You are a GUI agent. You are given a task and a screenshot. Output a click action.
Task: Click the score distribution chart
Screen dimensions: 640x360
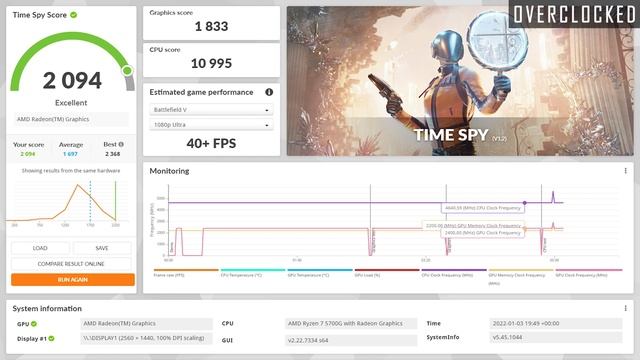(69, 203)
